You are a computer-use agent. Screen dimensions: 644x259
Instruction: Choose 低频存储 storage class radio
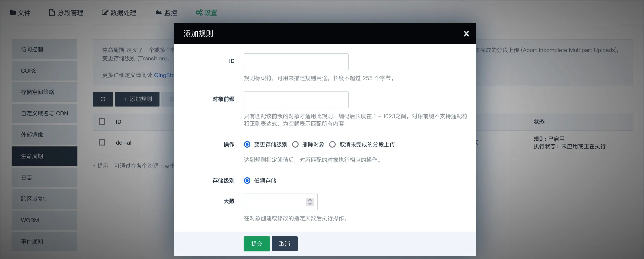(247, 181)
